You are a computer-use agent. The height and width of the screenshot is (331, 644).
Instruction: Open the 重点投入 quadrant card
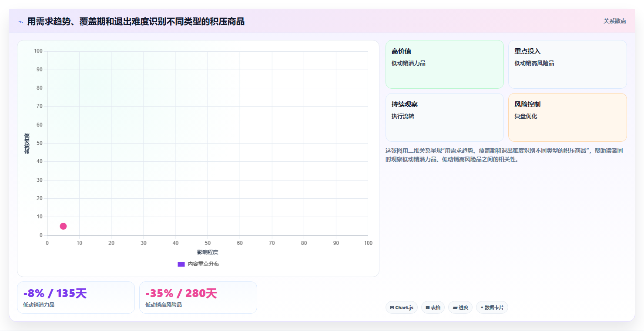(567, 64)
